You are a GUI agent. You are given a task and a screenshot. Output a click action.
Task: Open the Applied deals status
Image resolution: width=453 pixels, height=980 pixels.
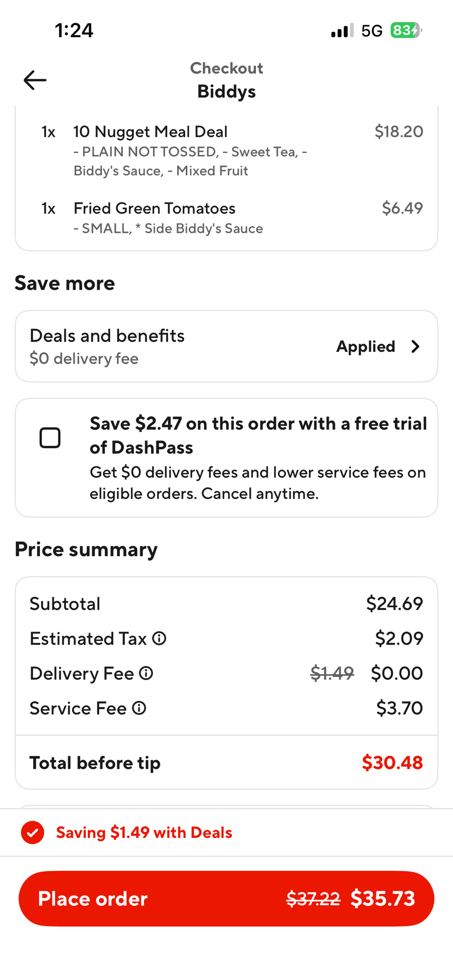[x=365, y=346]
